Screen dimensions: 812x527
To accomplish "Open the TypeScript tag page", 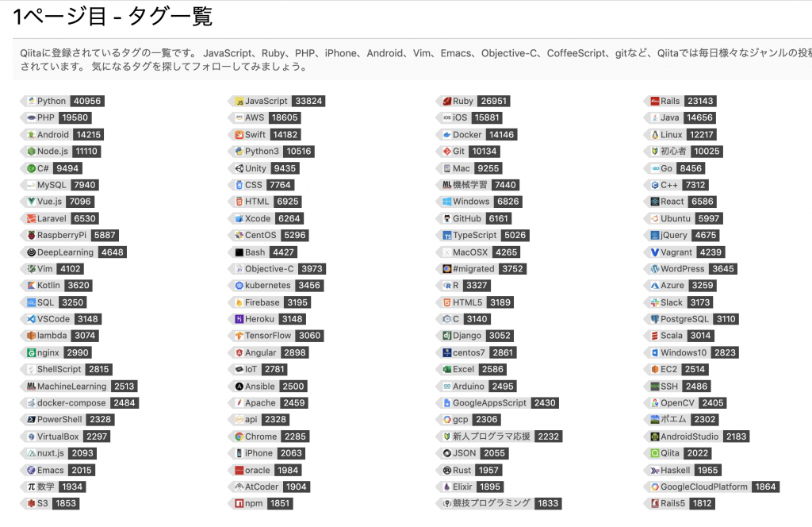I will [x=474, y=236].
